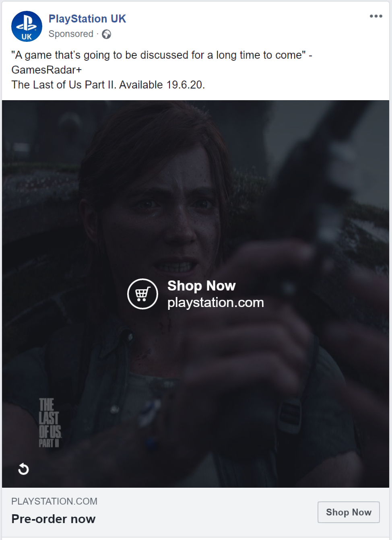This screenshot has width=392, height=540.
Task: Open the three-dot post options menu
Action: (x=376, y=16)
